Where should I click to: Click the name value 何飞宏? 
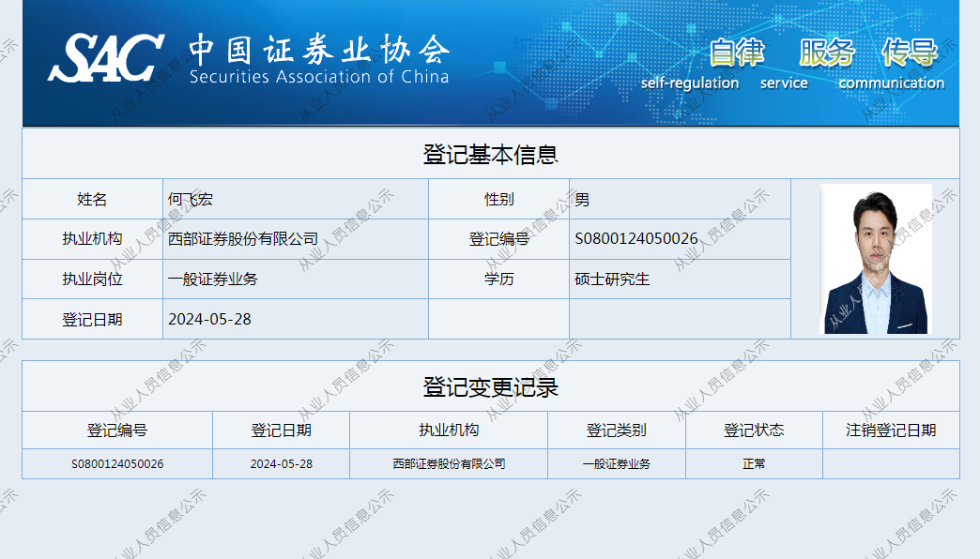191,200
